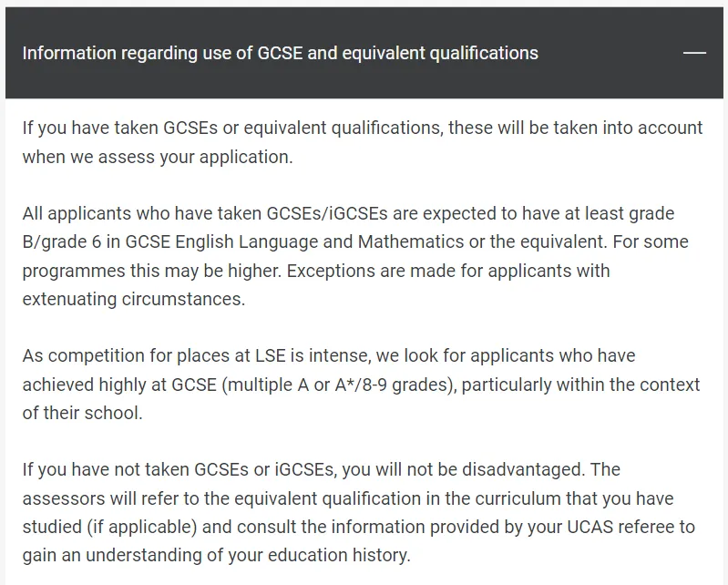Screen dimensions: 728x585
Task: Click the paragraph starting 'If you have taken GCSEs'
Action: pos(362,141)
